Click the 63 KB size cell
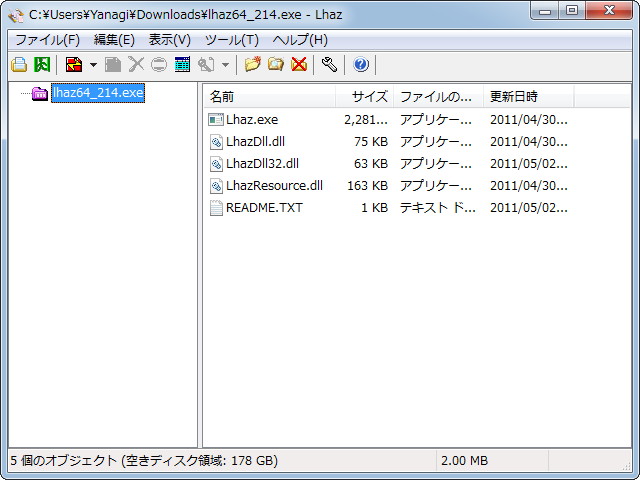 (x=371, y=164)
